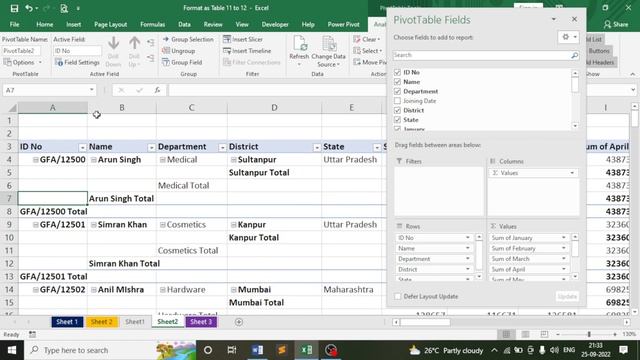Open Sum of January value dropdown

564,238
